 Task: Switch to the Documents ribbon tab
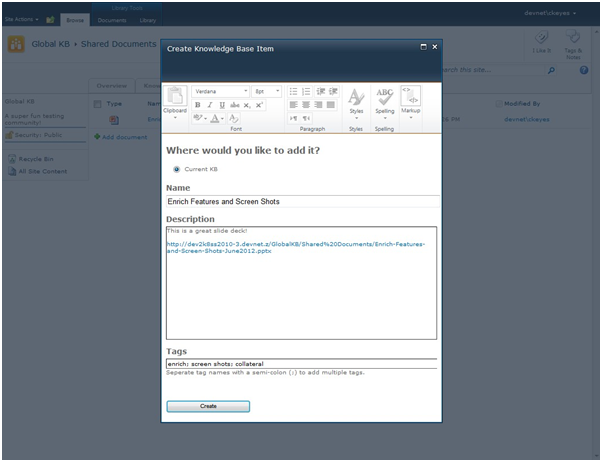coord(111,20)
